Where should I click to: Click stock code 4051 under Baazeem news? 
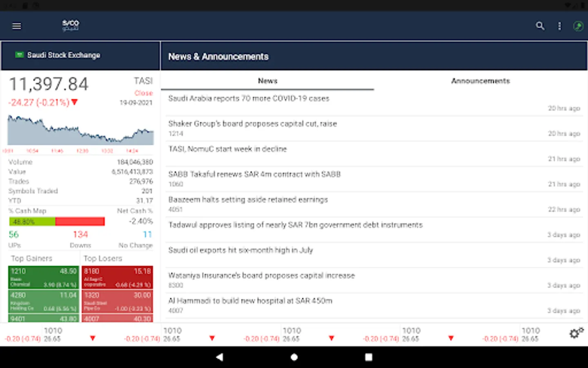(x=176, y=210)
